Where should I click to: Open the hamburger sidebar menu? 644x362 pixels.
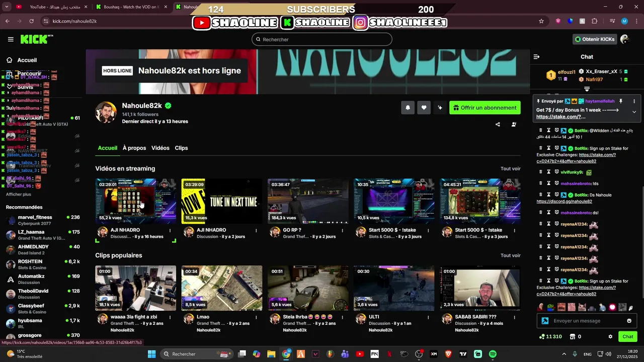point(11,39)
